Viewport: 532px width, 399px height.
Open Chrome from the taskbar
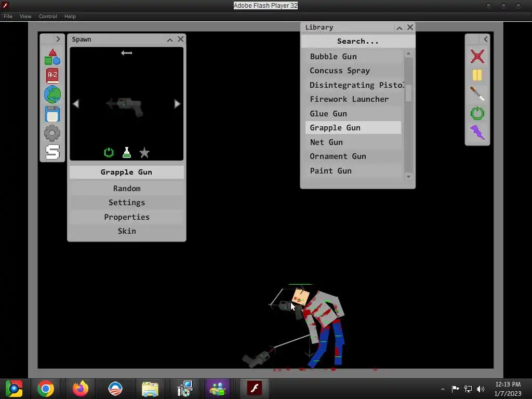click(46, 389)
